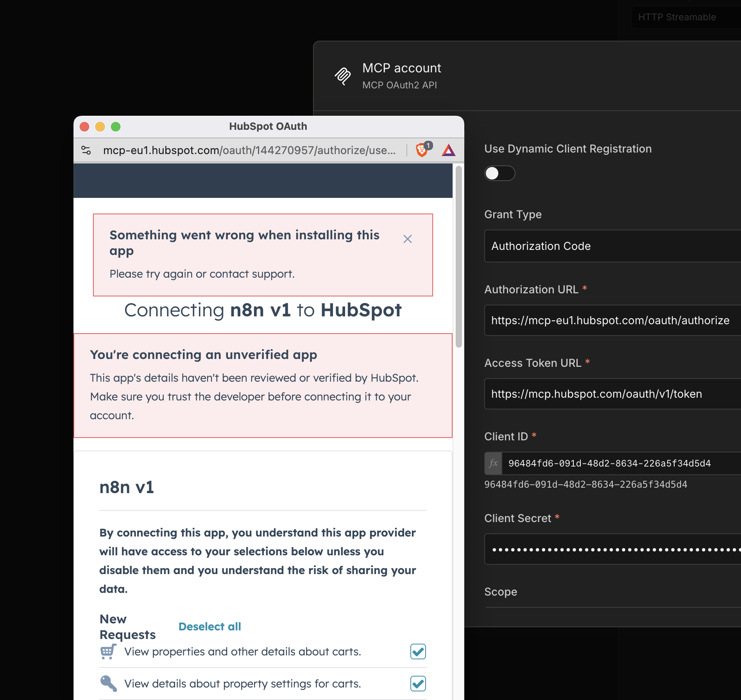This screenshot has height=700, width=741.
Task: Click 'You're connecting an unverified app' heading
Action: 203,355
